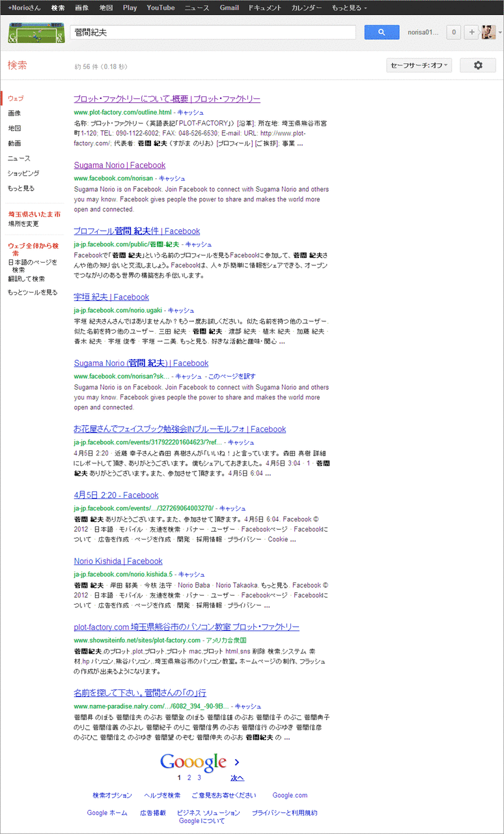The width and height of the screenshot is (504, 834).
Task: Open the settings gear button
Action: tap(478, 65)
